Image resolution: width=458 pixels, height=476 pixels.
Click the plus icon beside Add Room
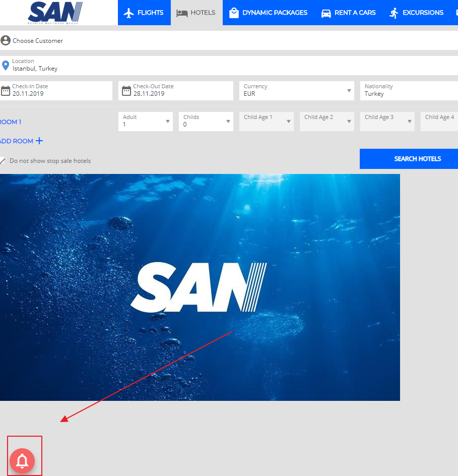pos(39,141)
